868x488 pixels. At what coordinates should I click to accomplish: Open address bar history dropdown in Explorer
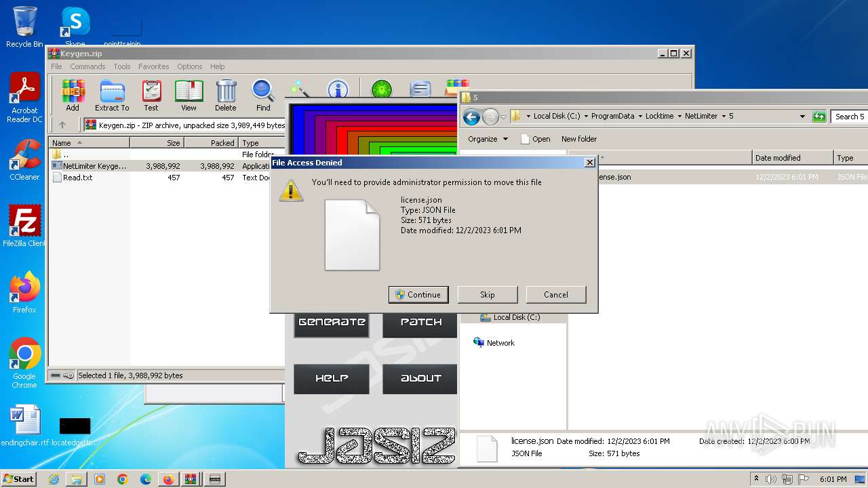tap(802, 117)
